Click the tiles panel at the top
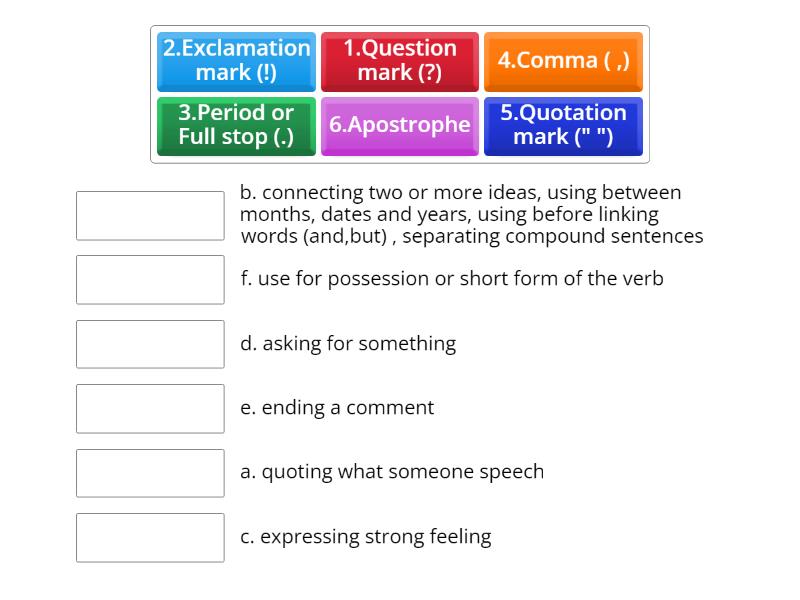The image size is (800, 600). point(400,94)
